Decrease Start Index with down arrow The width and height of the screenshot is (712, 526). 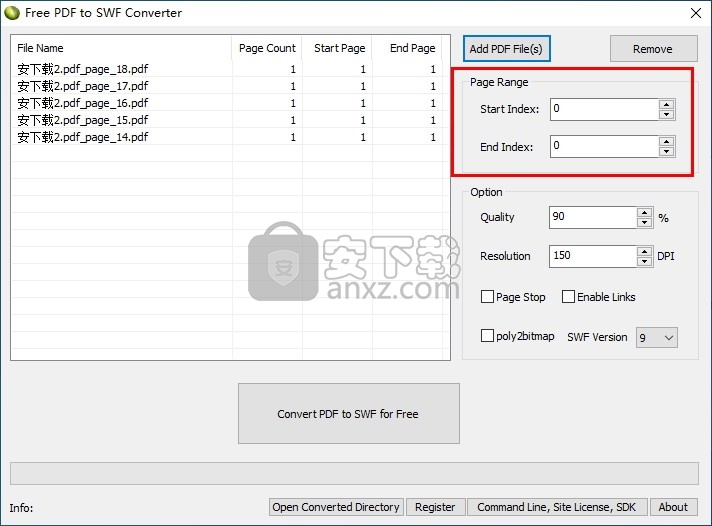[x=667, y=114]
